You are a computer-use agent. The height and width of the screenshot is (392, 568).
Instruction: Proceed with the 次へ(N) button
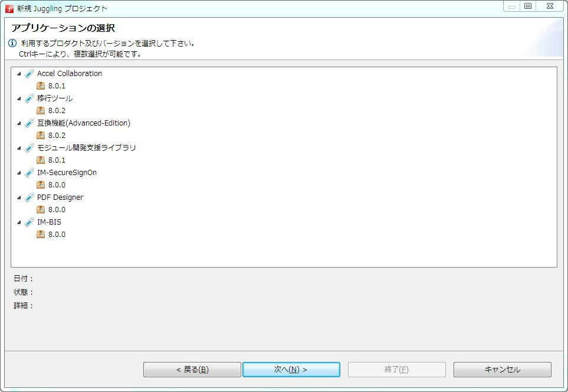coord(291,370)
